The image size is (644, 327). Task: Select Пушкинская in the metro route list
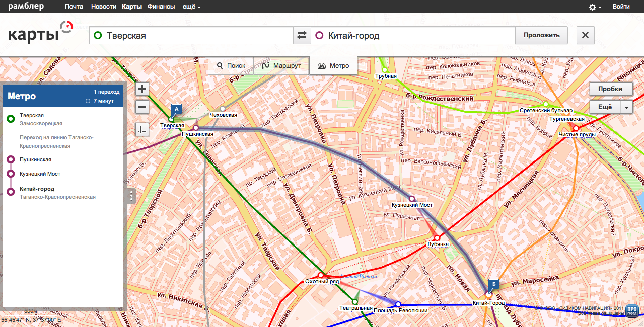pyautogui.click(x=35, y=159)
